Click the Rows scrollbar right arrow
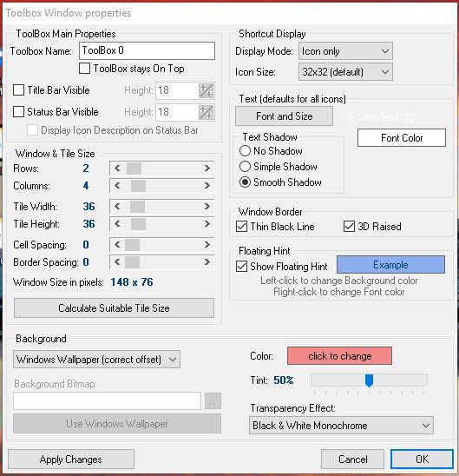 click(x=207, y=169)
